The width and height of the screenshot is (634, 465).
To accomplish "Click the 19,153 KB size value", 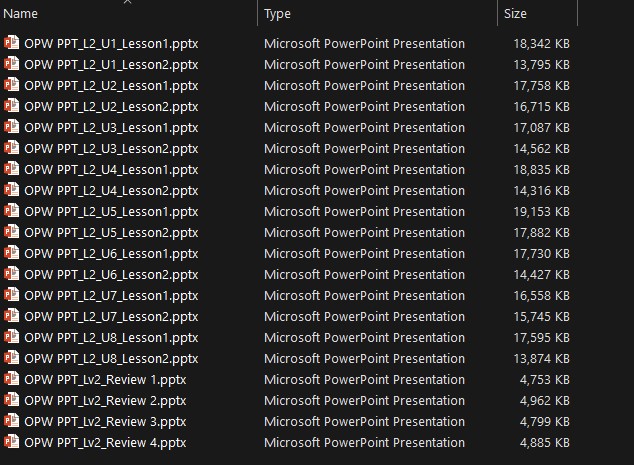I will pyautogui.click(x=541, y=212).
